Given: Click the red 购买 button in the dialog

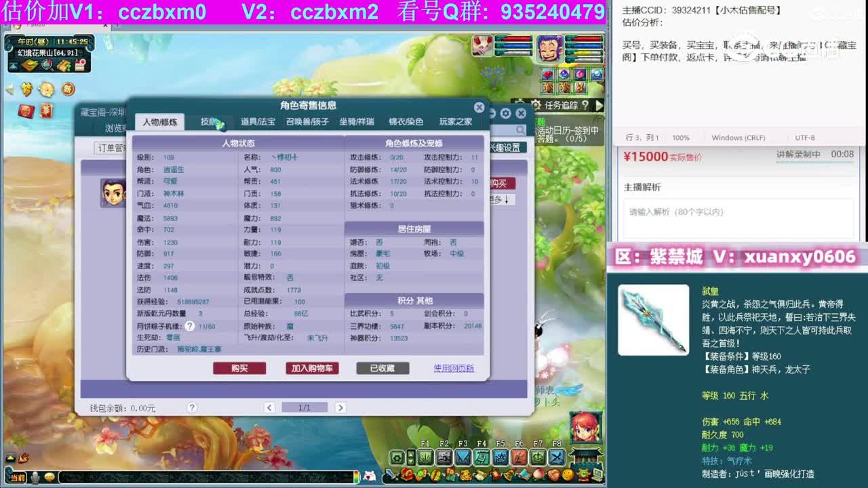Looking at the screenshot, I should tap(239, 368).
